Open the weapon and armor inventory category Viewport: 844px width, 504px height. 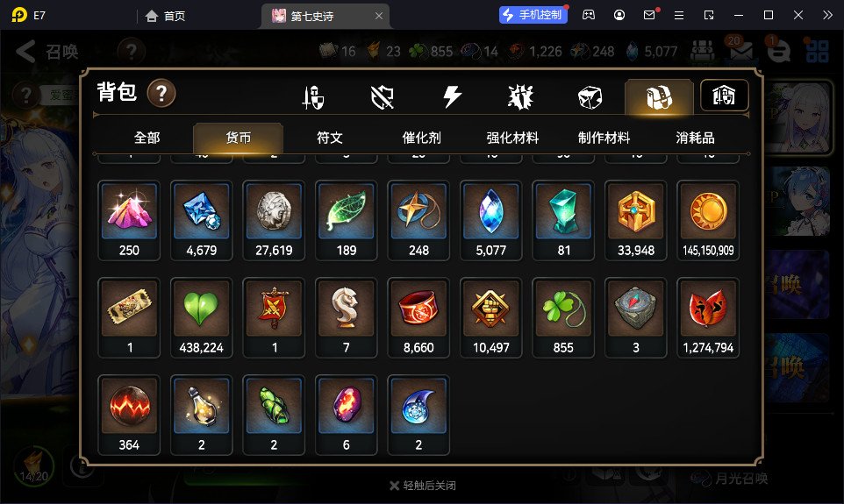(313, 97)
